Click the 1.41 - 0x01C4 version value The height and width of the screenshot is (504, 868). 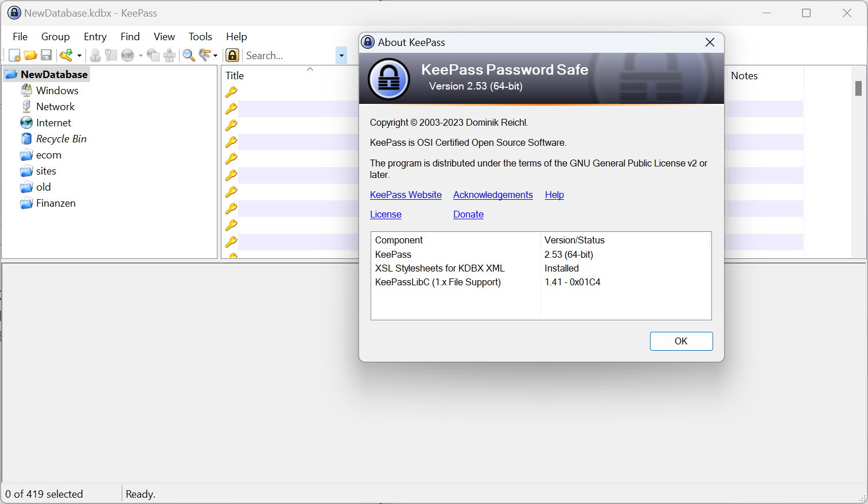click(572, 282)
